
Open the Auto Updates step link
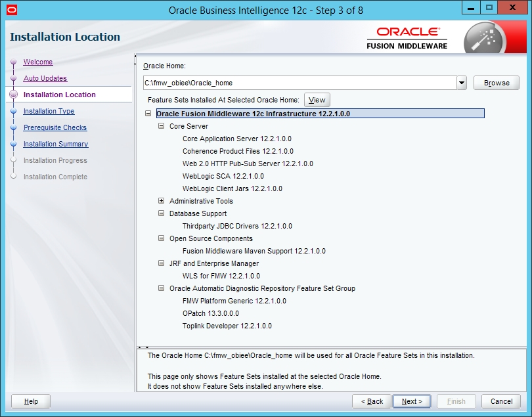click(45, 78)
